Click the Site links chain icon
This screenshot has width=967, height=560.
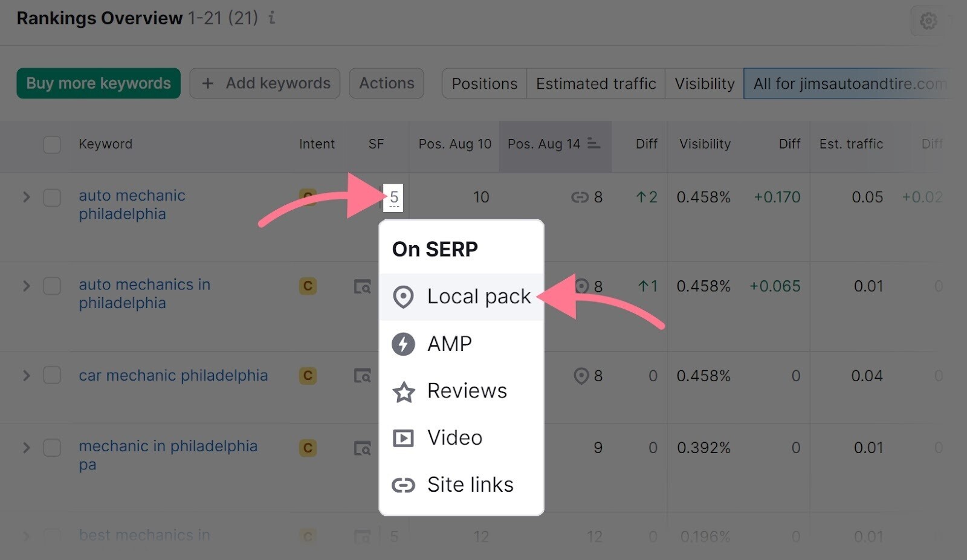(403, 484)
